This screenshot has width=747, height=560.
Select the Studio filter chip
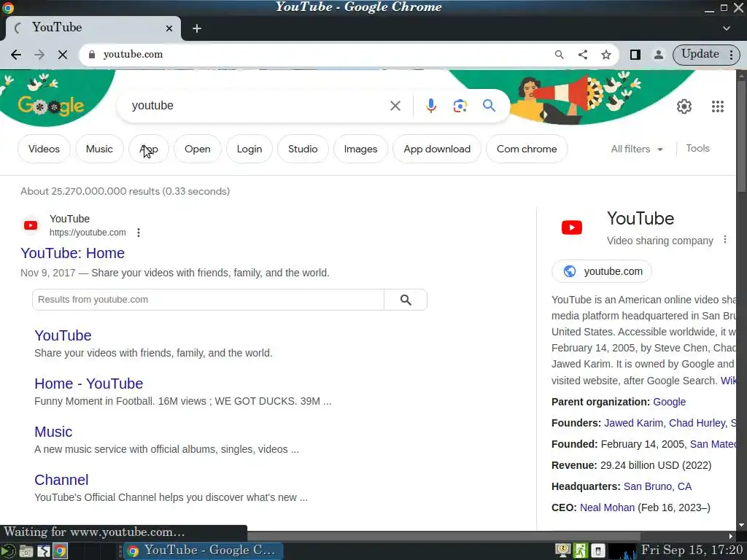pos(303,149)
